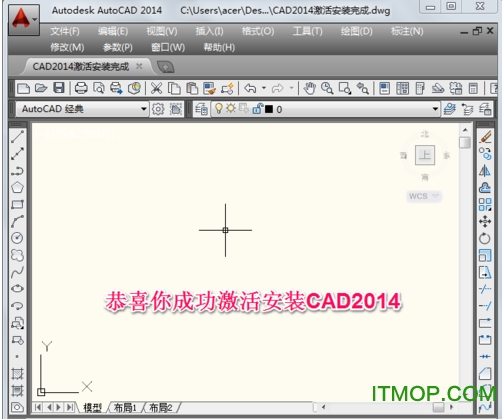Select the Ellipse tool

(x=17, y=289)
